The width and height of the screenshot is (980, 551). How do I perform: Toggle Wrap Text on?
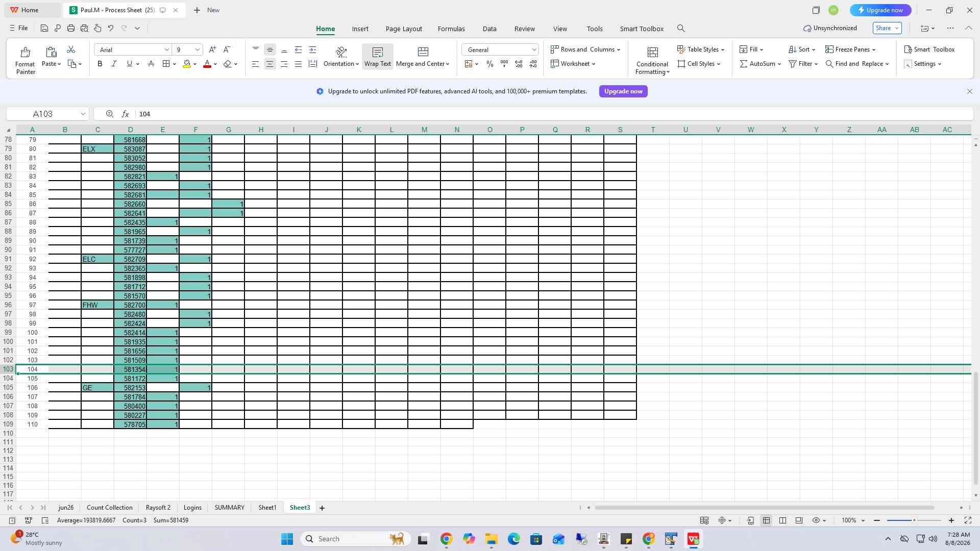378,57
